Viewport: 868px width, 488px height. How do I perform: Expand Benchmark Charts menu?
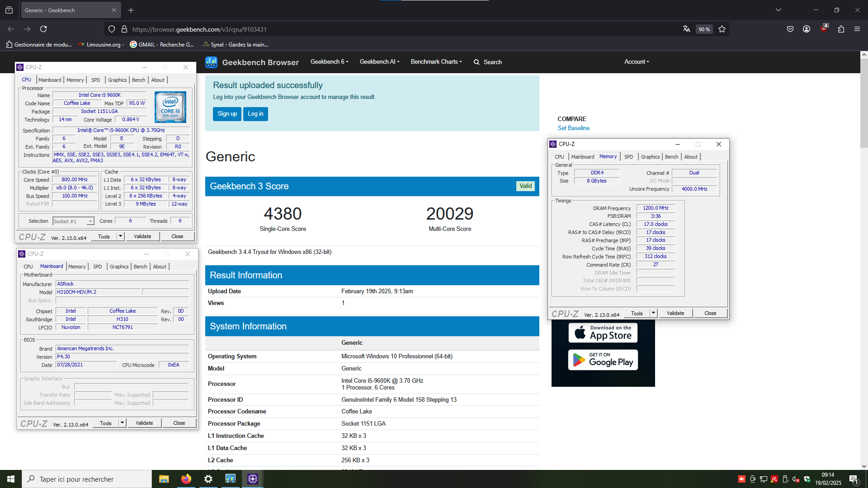[436, 61]
